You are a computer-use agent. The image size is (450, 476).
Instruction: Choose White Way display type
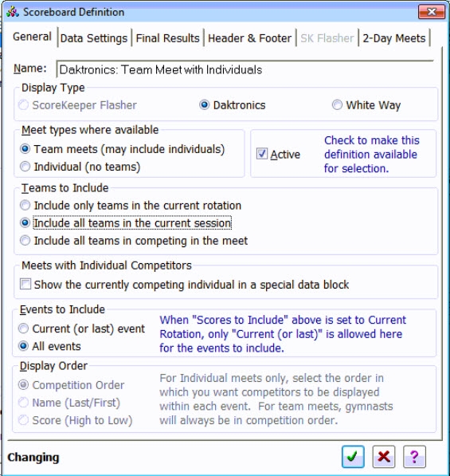click(366, 105)
